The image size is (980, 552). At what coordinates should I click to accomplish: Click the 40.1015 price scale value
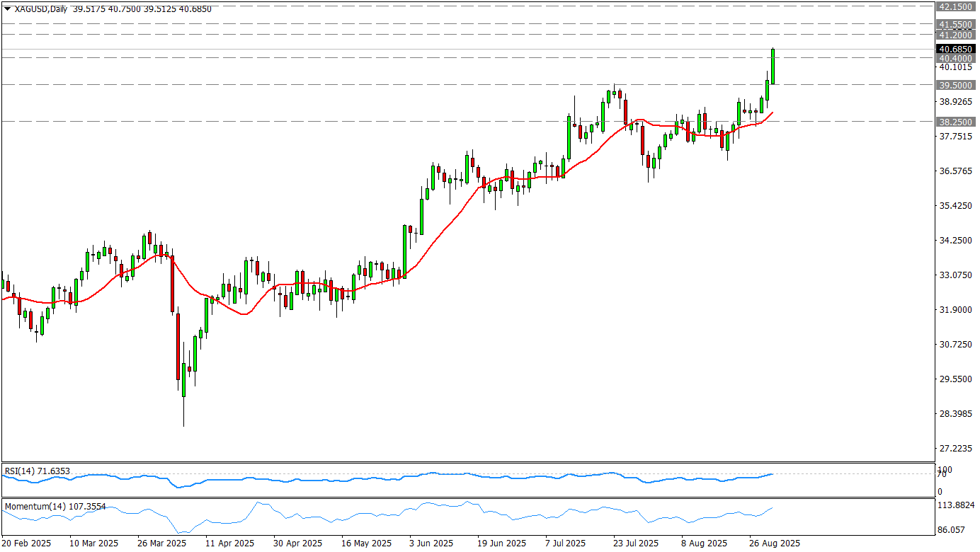pyautogui.click(x=955, y=67)
